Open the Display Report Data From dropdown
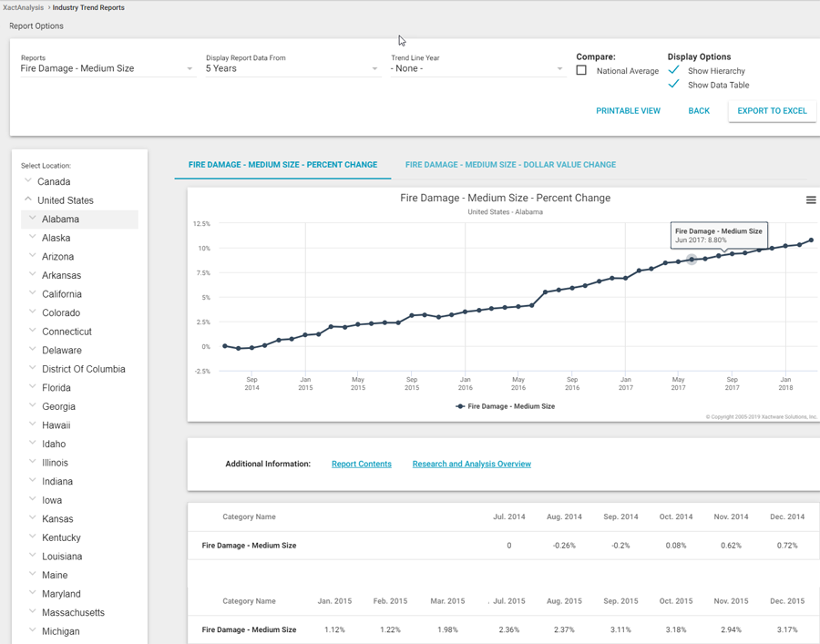The image size is (820, 644). 292,68
